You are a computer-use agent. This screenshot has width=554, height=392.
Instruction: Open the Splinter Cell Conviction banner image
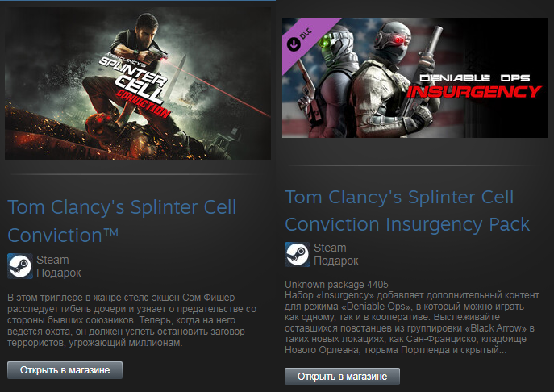(x=135, y=81)
